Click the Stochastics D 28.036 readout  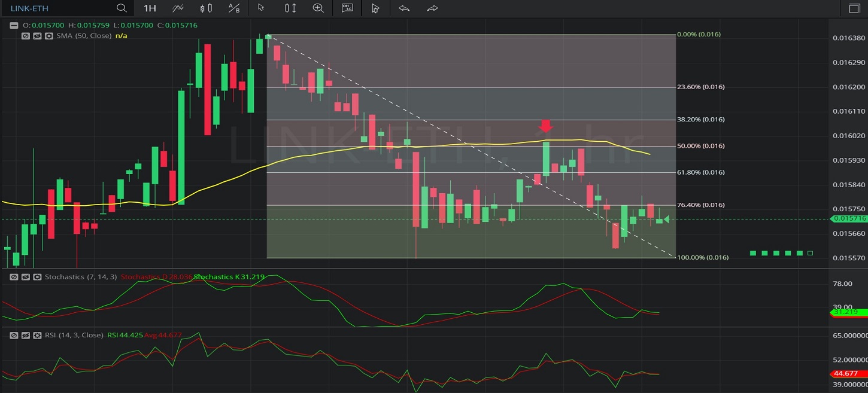(156, 277)
